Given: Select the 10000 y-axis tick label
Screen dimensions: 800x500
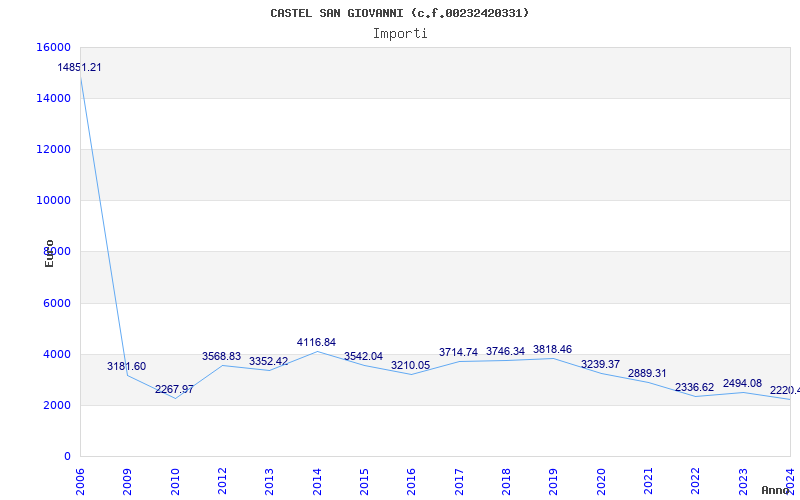Looking at the screenshot, I should 53,200.
